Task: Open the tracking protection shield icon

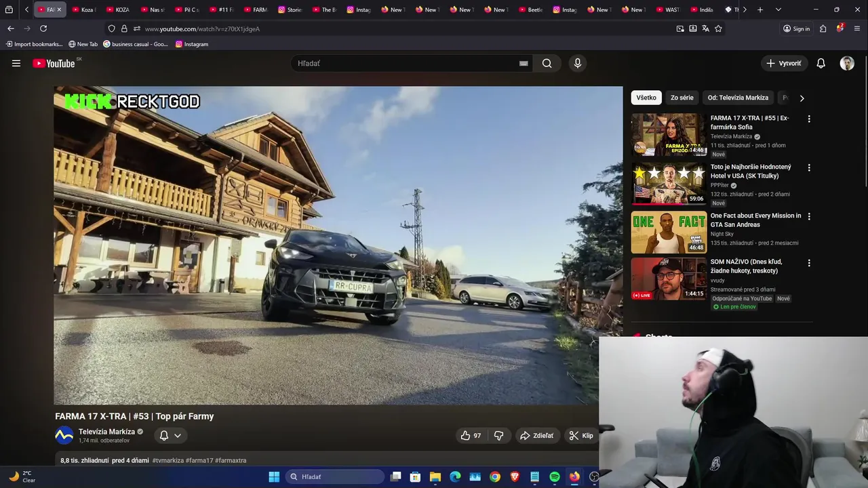Action: [x=111, y=28]
